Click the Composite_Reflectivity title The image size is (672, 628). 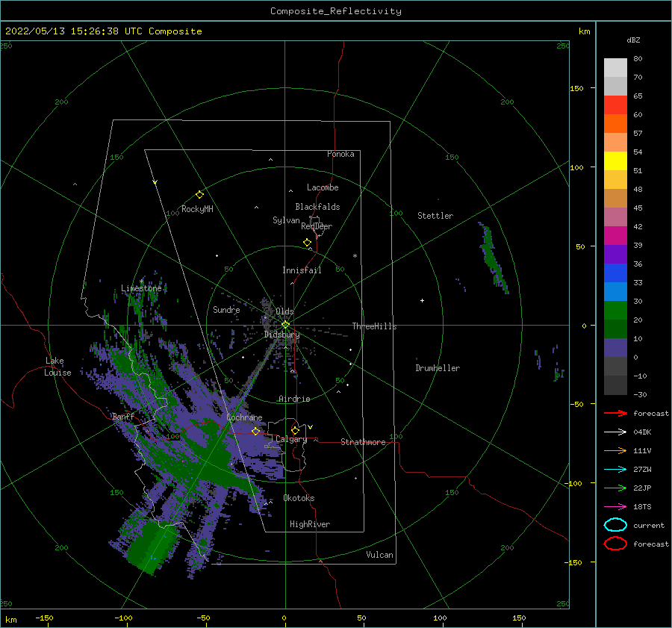(x=335, y=11)
